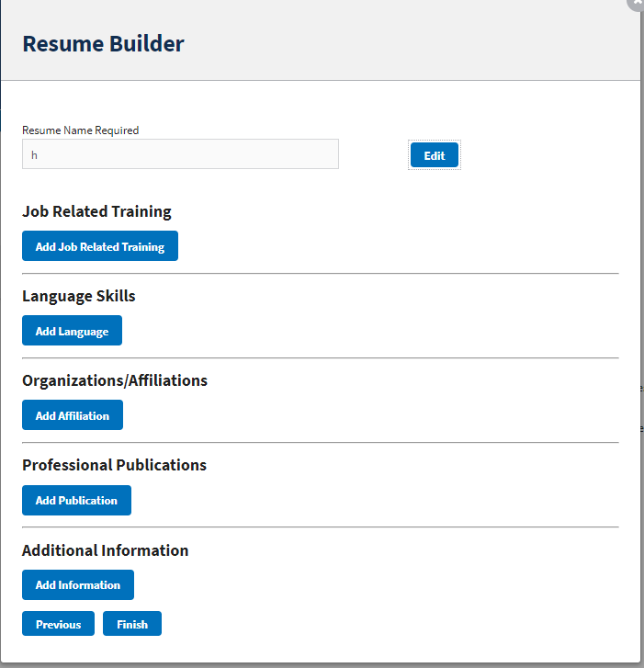Image resolution: width=644 pixels, height=668 pixels.
Task: Click the Resume Name Required label
Action: [x=81, y=130]
